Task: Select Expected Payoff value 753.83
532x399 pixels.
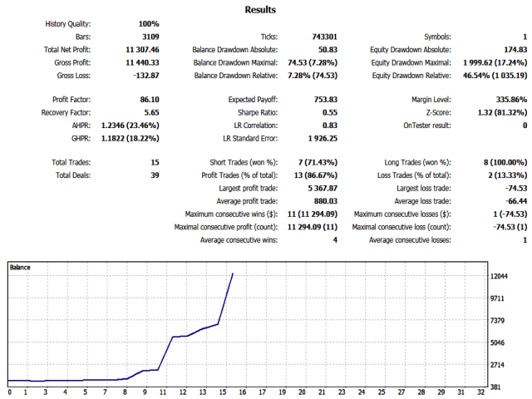Action: click(326, 100)
